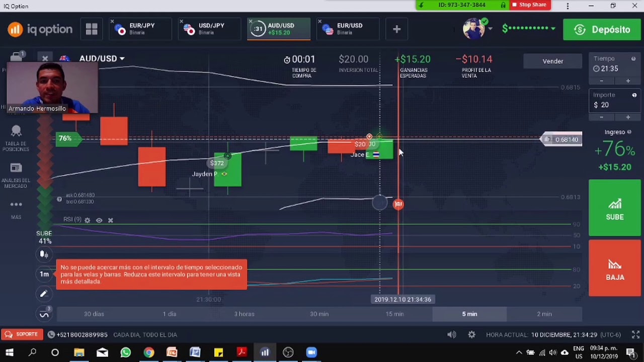Open the 1m candle interval selector
Image resolution: width=644 pixels, height=362 pixels.
[44, 274]
